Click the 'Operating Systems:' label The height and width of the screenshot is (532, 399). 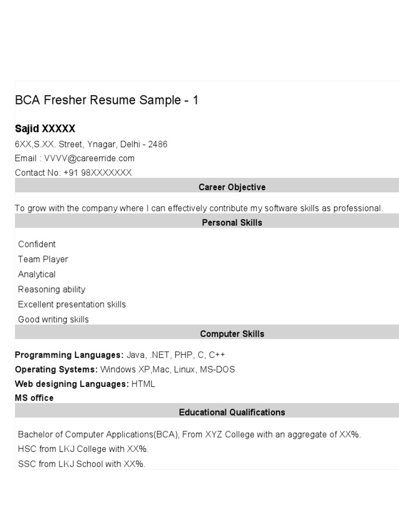[x=56, y=370]
